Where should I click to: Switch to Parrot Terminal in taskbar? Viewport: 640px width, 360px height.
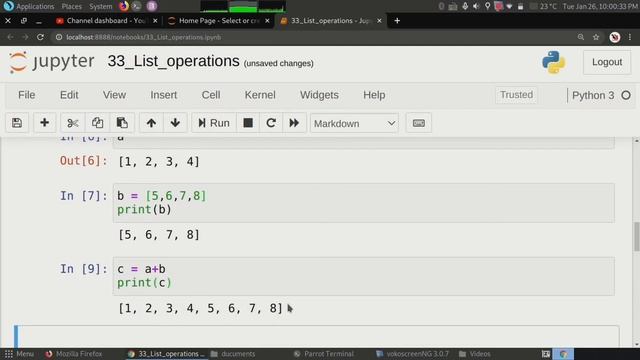click(x=324, y=354)
